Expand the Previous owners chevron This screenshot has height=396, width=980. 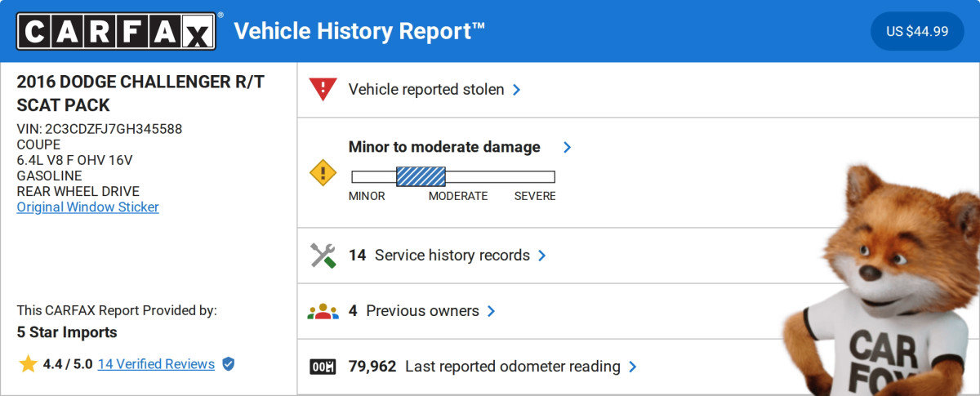pyautogui.click(x=492, y=311)
